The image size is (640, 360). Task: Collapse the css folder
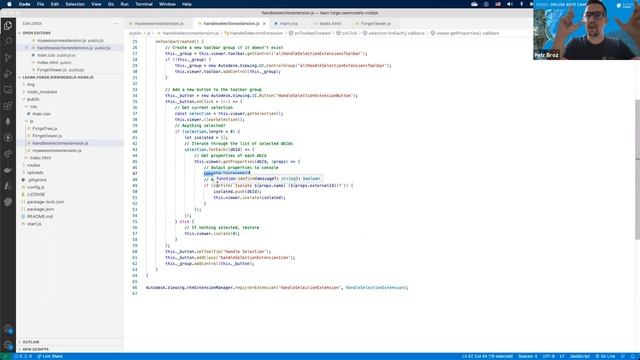70,107
